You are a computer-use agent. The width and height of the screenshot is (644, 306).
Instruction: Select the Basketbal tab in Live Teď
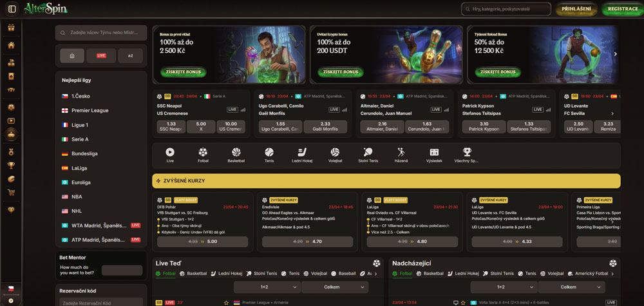[193, 273]
